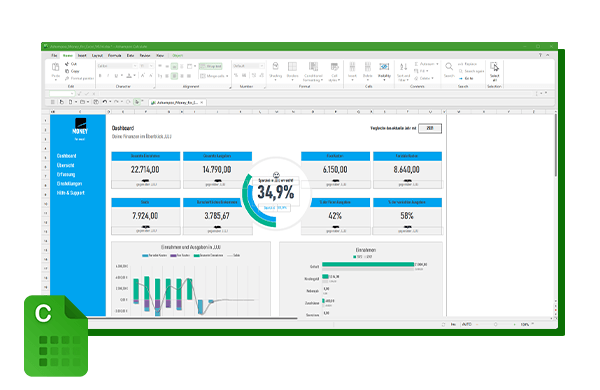Toggle the highlighted vertical alignment button
This screenshot has height=390, width=600.
174,66
